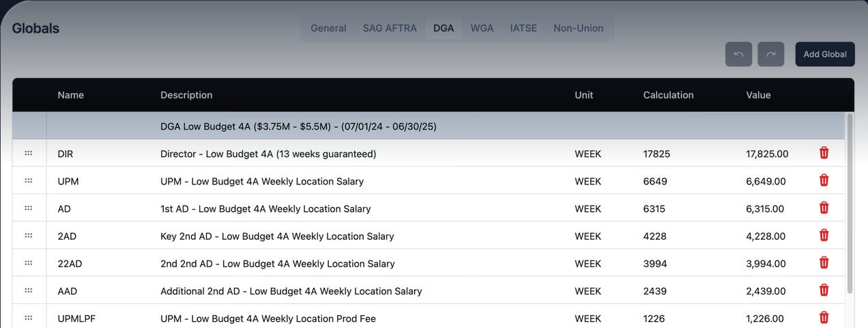
Task: Click the 22AD name cell
Action: (70, 263)
